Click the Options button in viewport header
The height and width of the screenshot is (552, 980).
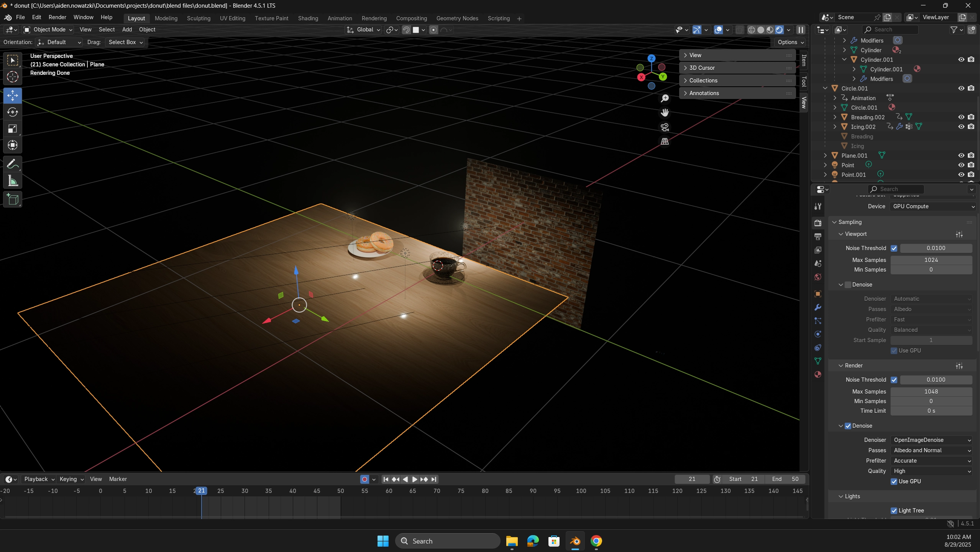coord(790,42)
